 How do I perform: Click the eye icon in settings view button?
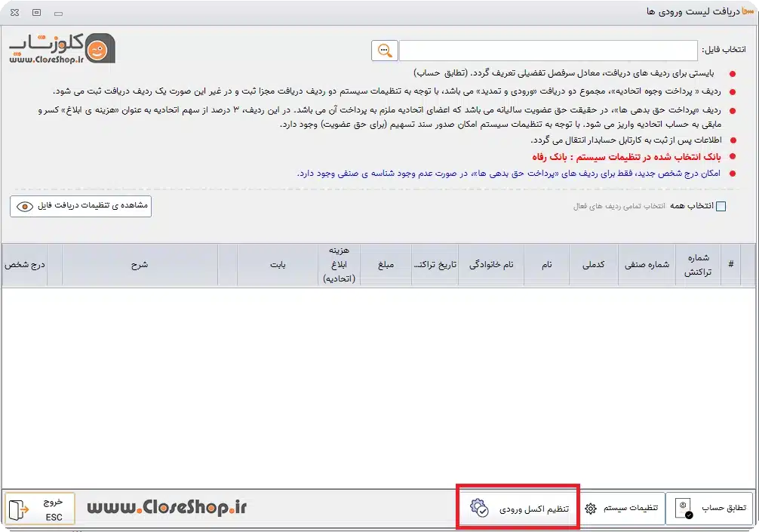25,207
